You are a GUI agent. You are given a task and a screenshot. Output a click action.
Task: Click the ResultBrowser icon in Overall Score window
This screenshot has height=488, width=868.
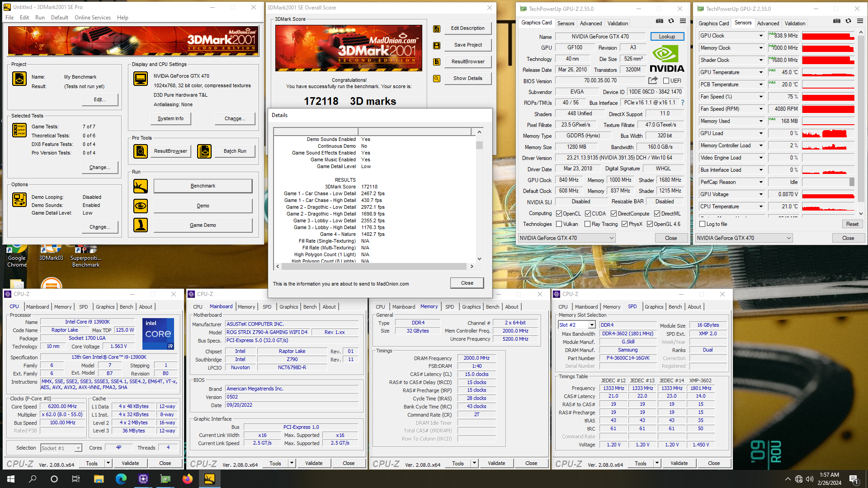click(437, 62)
